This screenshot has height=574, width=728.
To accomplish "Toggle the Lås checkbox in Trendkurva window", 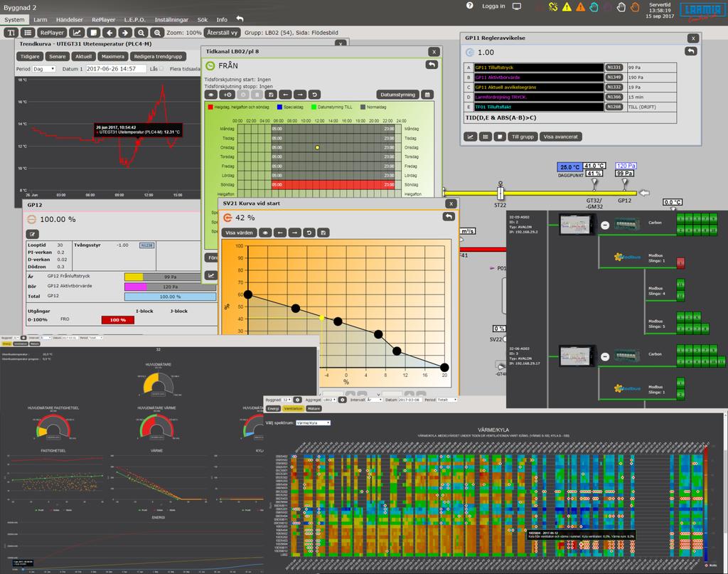I will [x=161, y=69].
